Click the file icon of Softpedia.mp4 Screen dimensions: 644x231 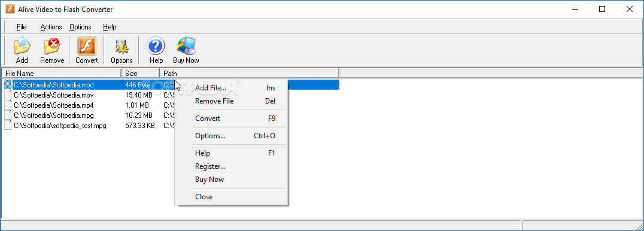click(8, 105)
